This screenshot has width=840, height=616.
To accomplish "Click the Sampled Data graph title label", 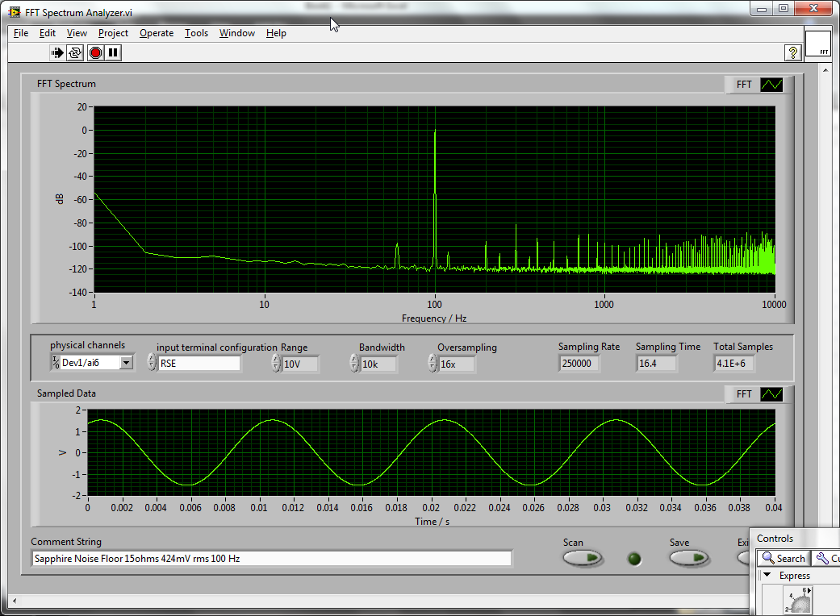I will click(x=66, y=393).
